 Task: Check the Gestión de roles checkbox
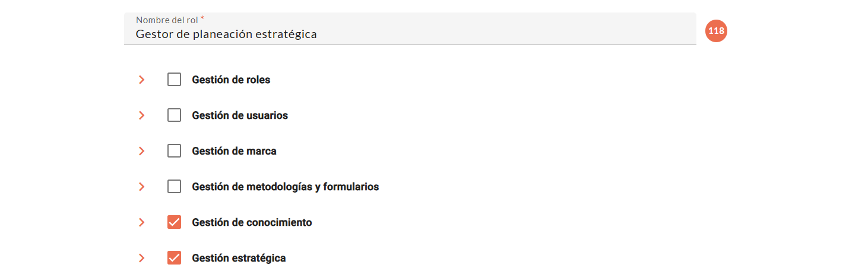coord(174,80)
